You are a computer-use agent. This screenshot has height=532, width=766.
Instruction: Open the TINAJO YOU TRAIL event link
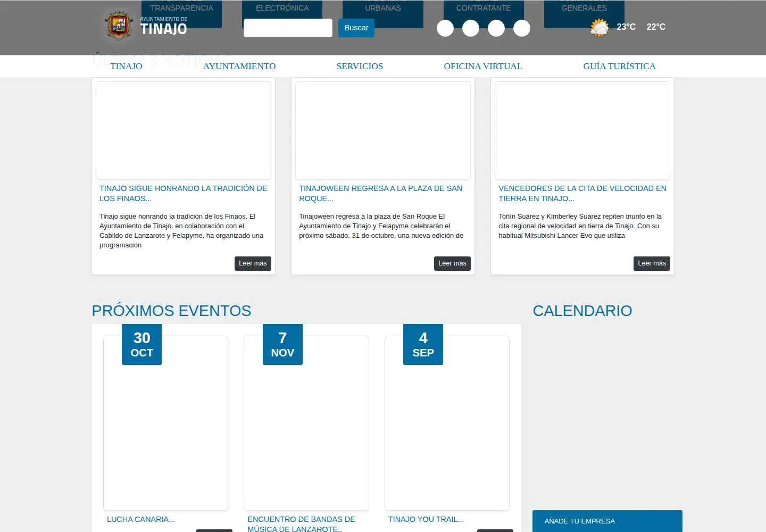[426, 519]
